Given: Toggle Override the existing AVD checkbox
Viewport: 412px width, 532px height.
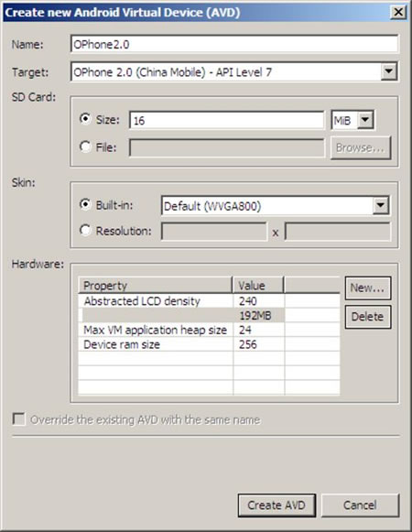Looking at the screenshot, I should tap(18, 419).
